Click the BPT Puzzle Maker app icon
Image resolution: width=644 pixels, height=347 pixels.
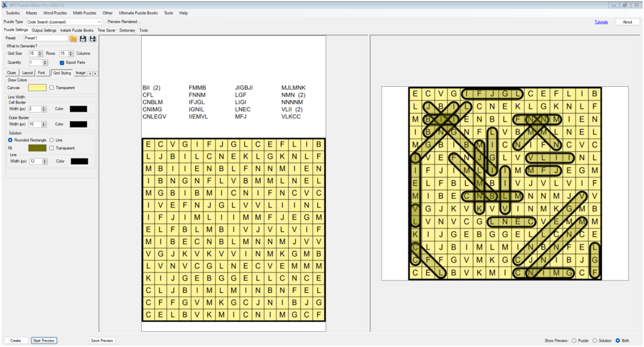pos(4,5)
